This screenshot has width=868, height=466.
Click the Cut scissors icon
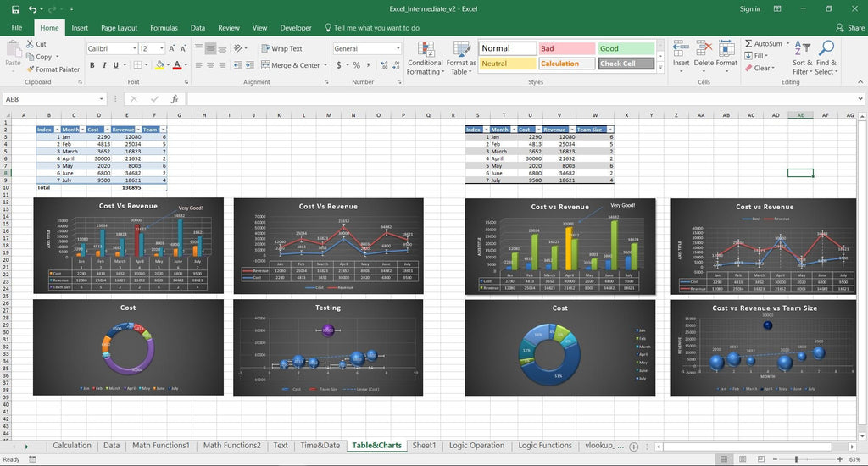click(x=30, y=44)
